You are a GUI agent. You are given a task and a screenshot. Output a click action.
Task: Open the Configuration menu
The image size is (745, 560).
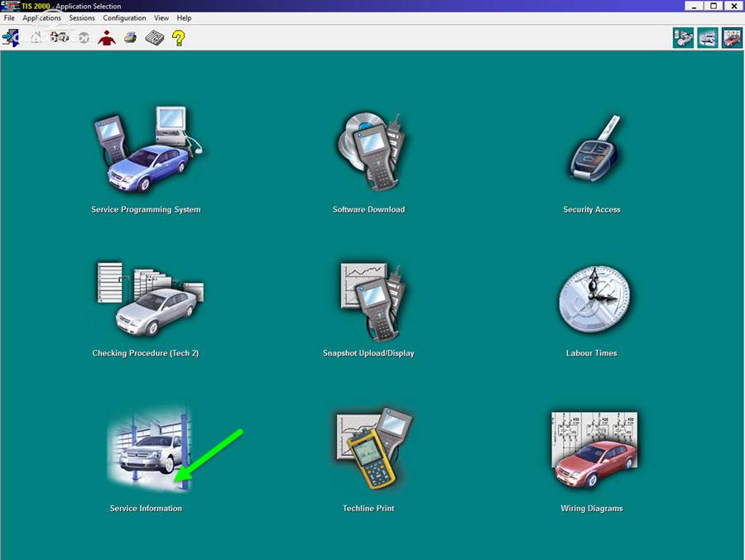(124, 18)
